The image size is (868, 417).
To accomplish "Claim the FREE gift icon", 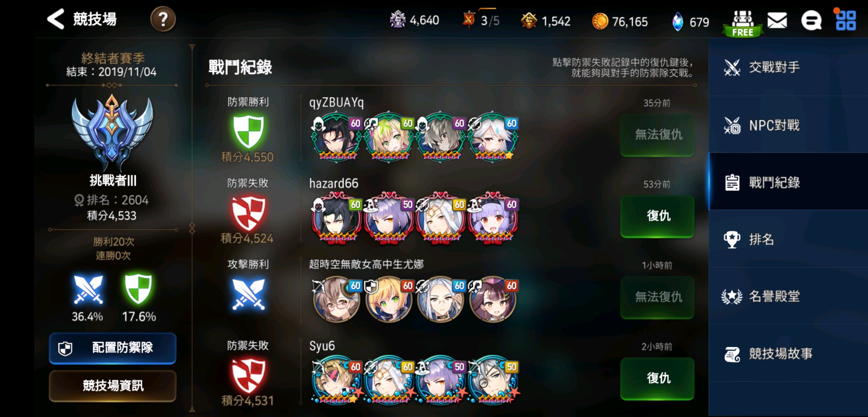I will pyautogui.click(x=743, y=23).
